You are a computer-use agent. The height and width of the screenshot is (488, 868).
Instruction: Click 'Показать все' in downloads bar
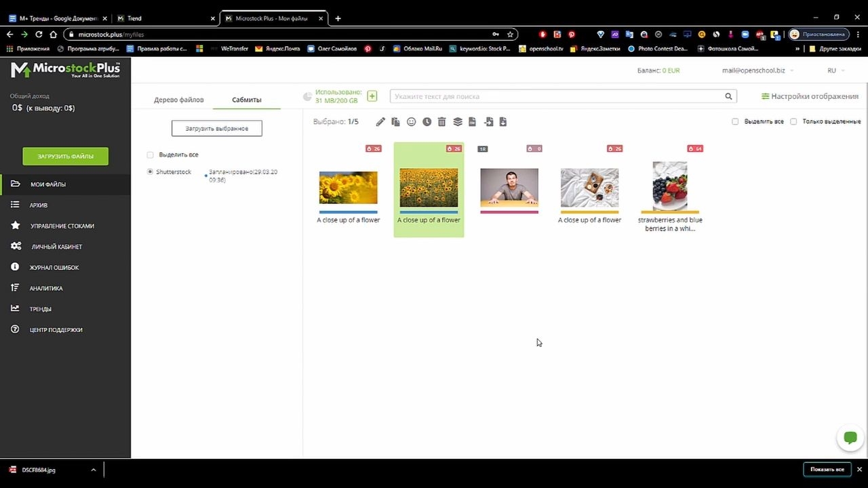827,469
